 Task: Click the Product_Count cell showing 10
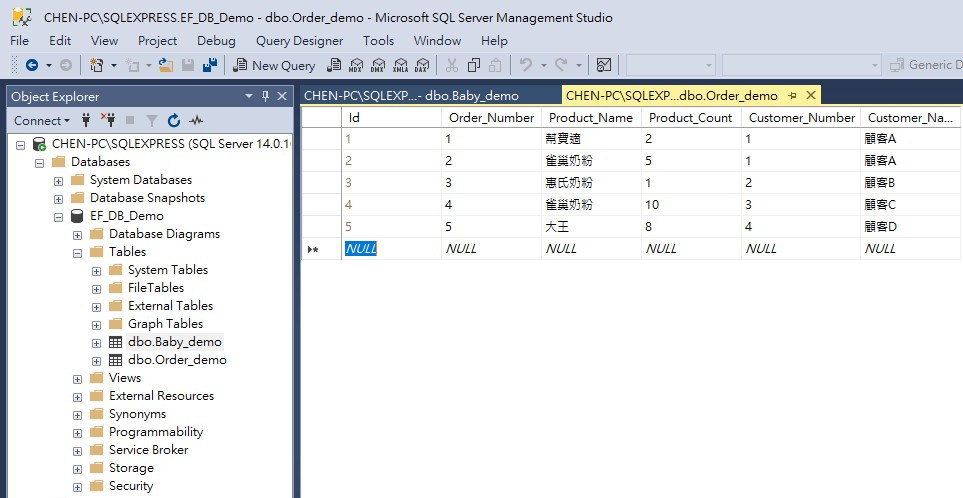pyautogui.click(x=691, y=204)
